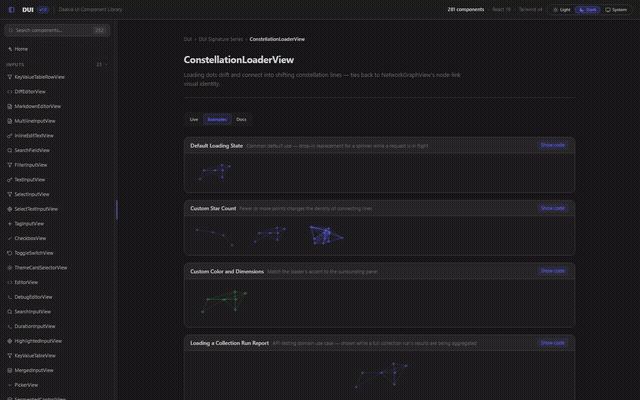This screenshot has width=640, height=400.
Task: Click the ConstellationLoaderView breadcrumb text
Action: click(277, 39)
